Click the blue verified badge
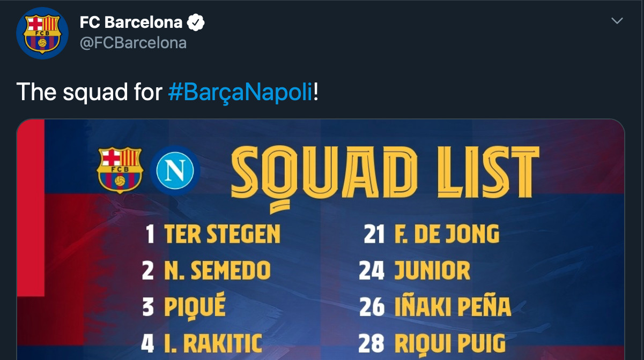The width and height of the screenshot is (644, 360). coord(196,22)
